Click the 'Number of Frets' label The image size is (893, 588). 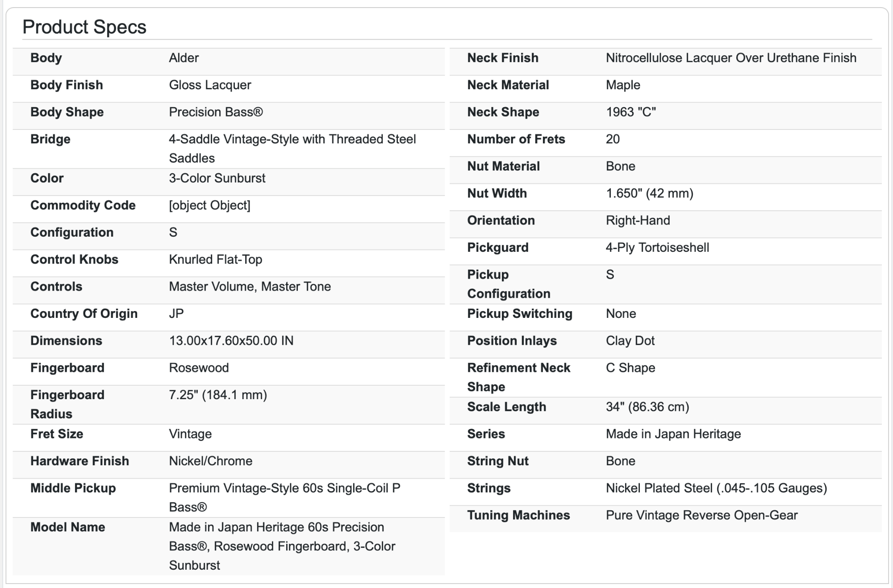(x=516, y=139)
